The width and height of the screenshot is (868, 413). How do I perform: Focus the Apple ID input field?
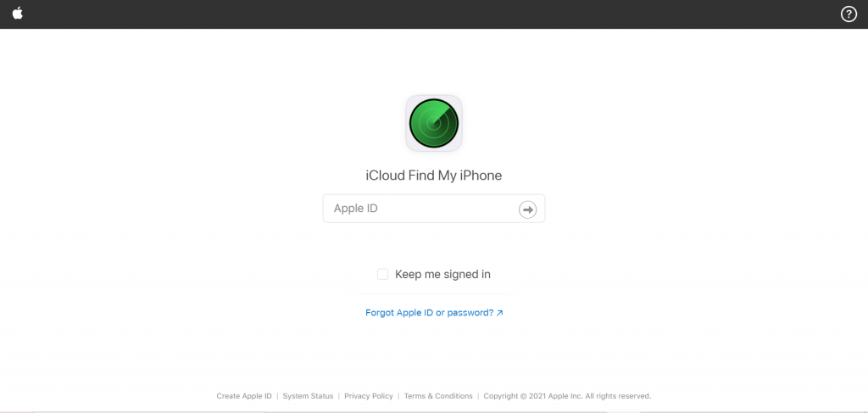click(x=434, y=209)
